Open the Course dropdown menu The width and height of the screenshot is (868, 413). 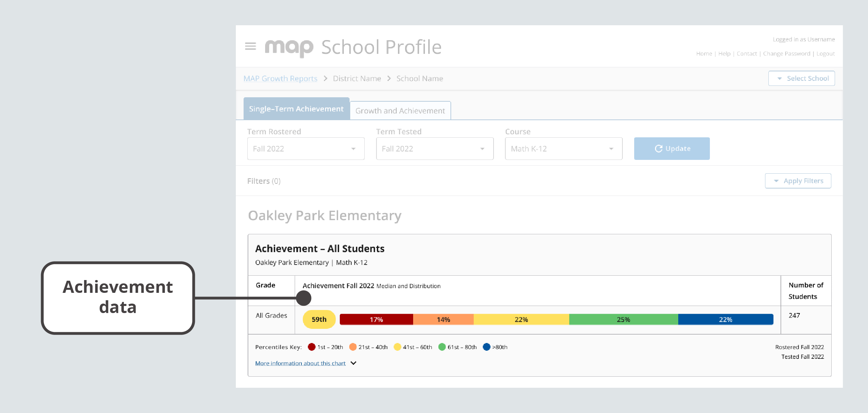561,148
